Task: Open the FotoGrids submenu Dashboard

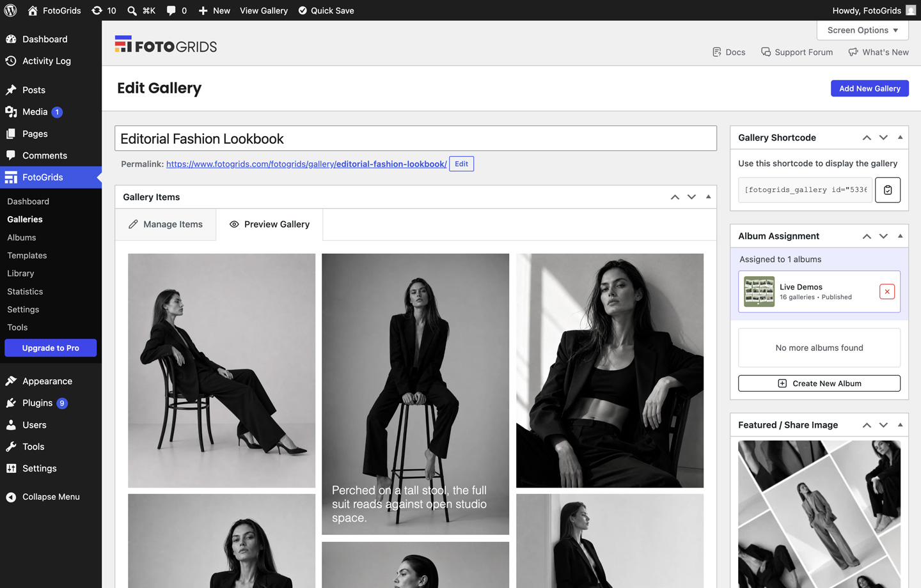Action: tap(28, 201)
